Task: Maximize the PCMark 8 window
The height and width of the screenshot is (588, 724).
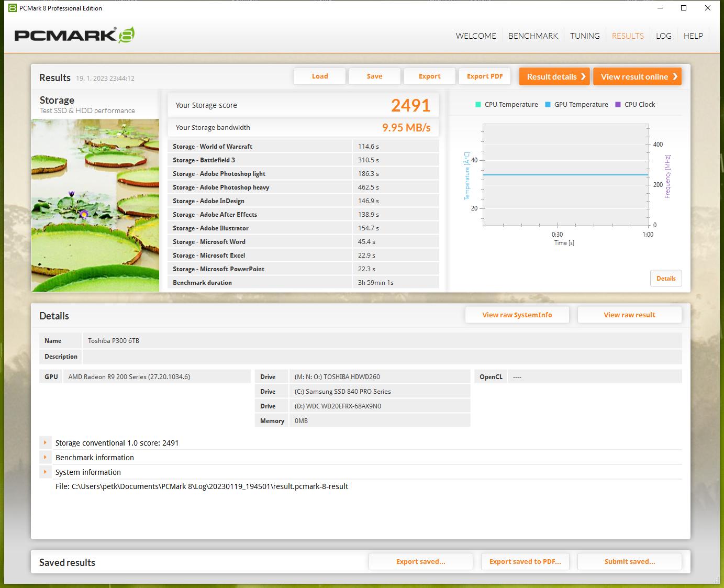Action: [x=684, y=8]
